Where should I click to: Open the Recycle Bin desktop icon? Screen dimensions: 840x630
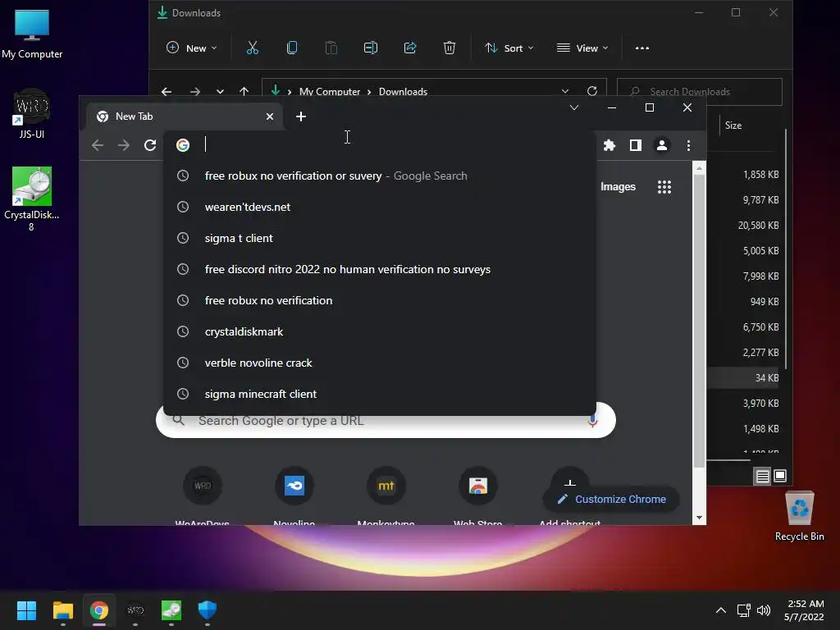coord(799,516)
